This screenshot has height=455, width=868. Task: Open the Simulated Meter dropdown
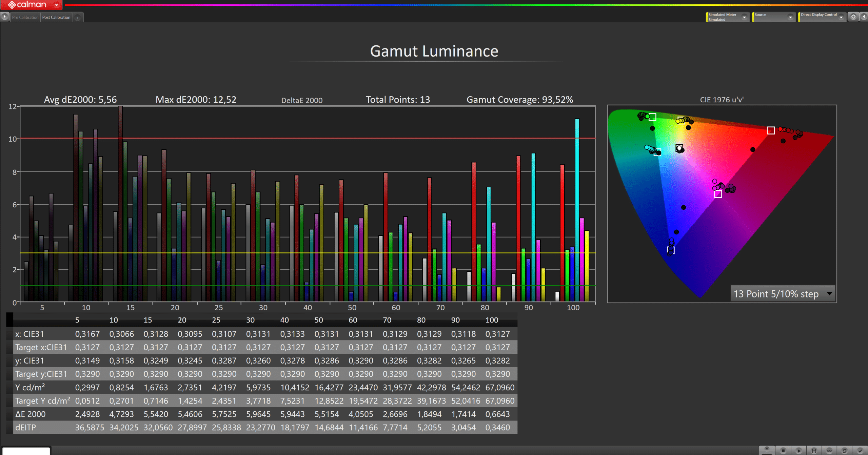click(744, 17)
